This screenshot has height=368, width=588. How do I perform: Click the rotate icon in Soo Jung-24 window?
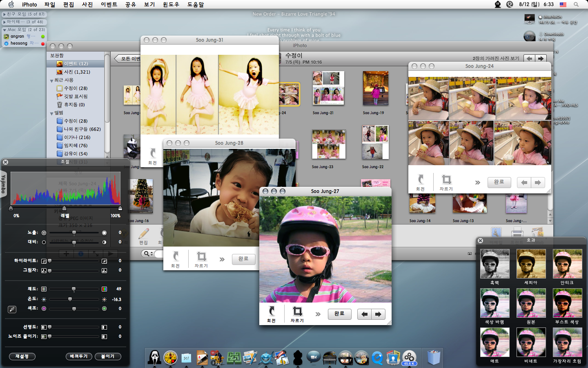click(421, 180)
